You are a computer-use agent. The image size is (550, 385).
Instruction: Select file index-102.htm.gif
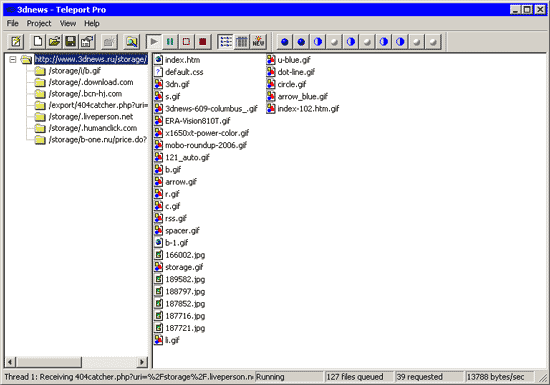tap(308, 109)
